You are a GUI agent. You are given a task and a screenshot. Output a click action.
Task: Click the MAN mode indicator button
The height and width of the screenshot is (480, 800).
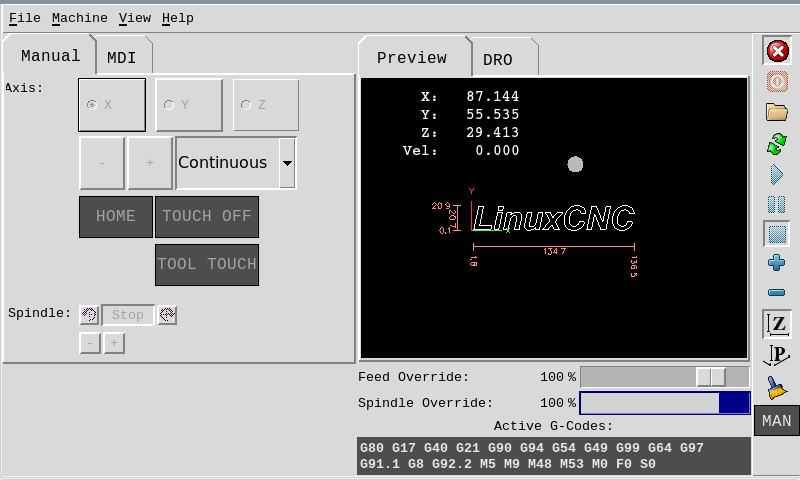[x=777, y=421]
